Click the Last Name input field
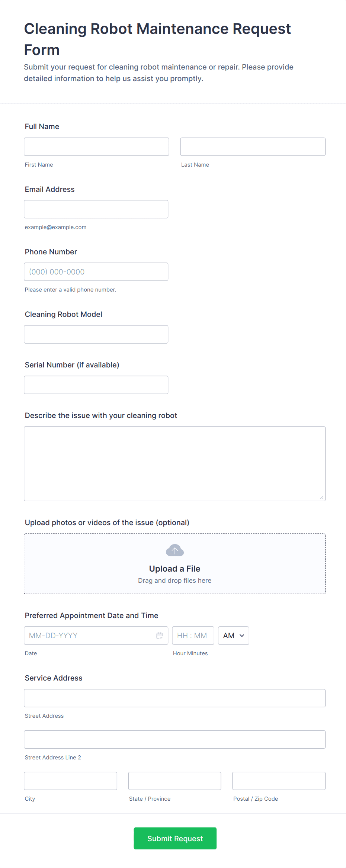346x868 pixels. coord(253,147)
